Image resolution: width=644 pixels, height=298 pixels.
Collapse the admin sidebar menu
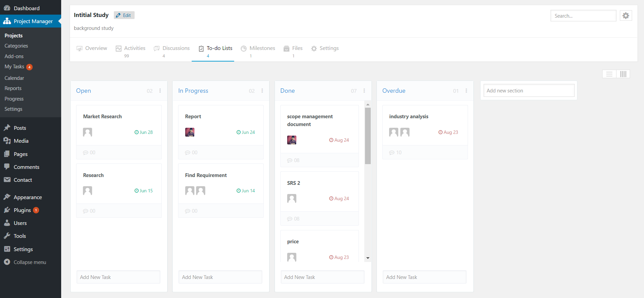pos(31,262)
